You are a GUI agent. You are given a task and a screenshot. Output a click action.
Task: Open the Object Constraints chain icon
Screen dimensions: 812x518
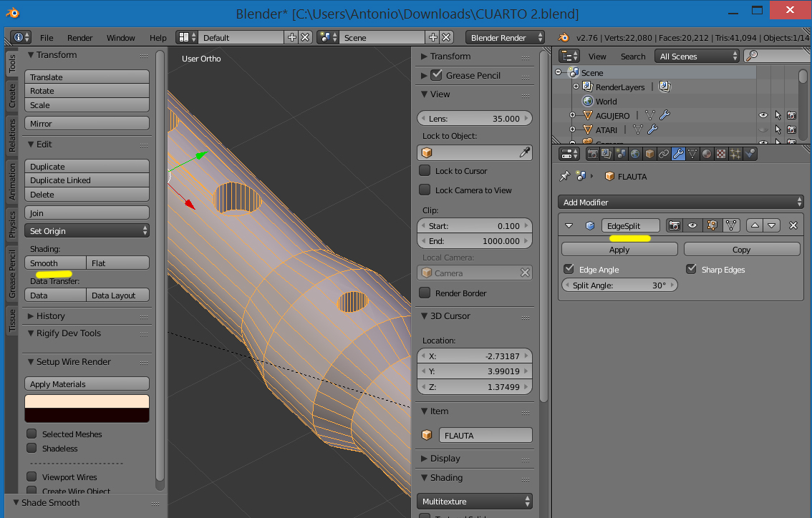tap(664, 154)
